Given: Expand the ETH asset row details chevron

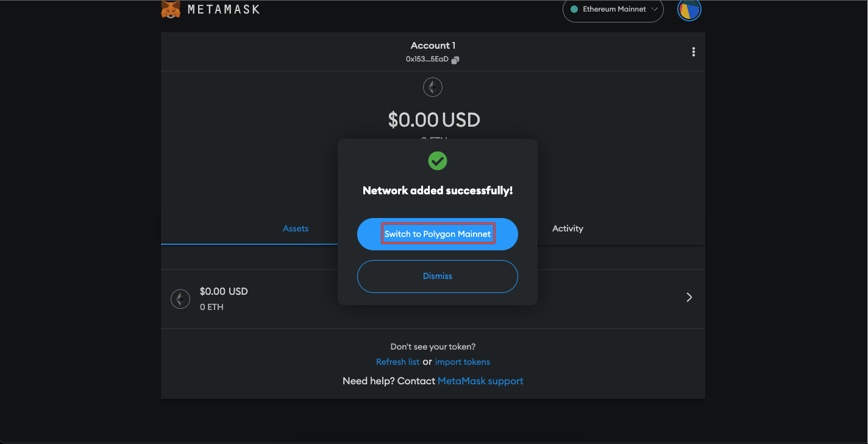Looking at the screenshot, I should tap(689, 297).
